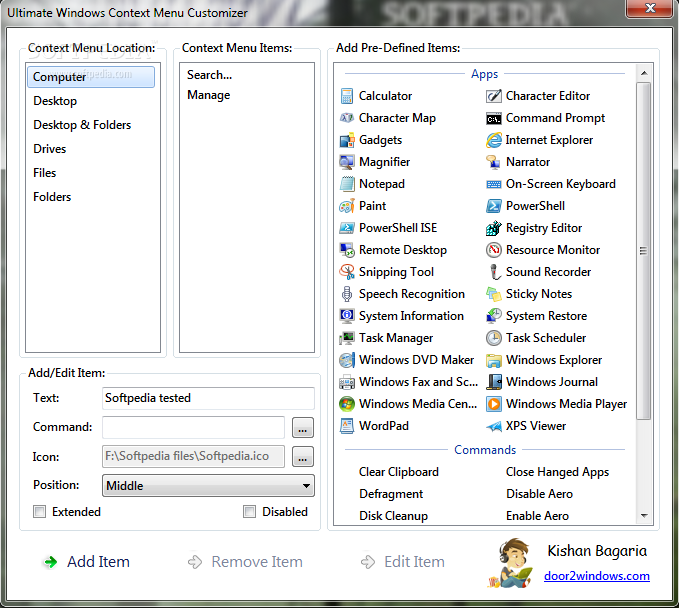Open the door2windows.com link
This screenshot has width=679, height=608.
[597, 576]
